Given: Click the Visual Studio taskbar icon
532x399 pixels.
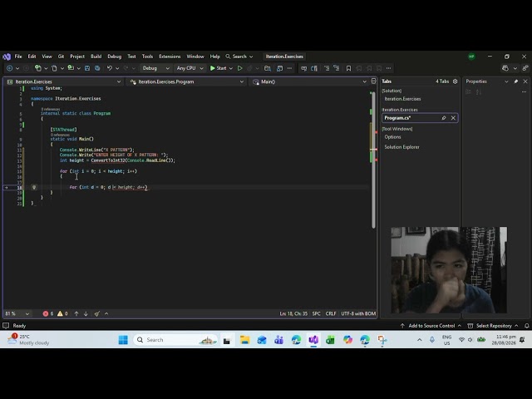Looking at the screenshot, I should (313, 340).
